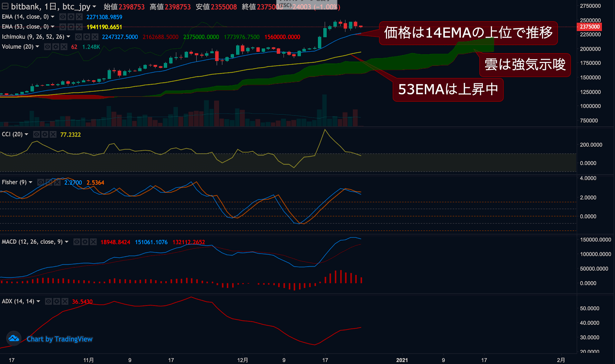The height and width of the screenshot is (364, 615).
Task: Open the Fisher (9) settings gear
Action: [49, 182]
